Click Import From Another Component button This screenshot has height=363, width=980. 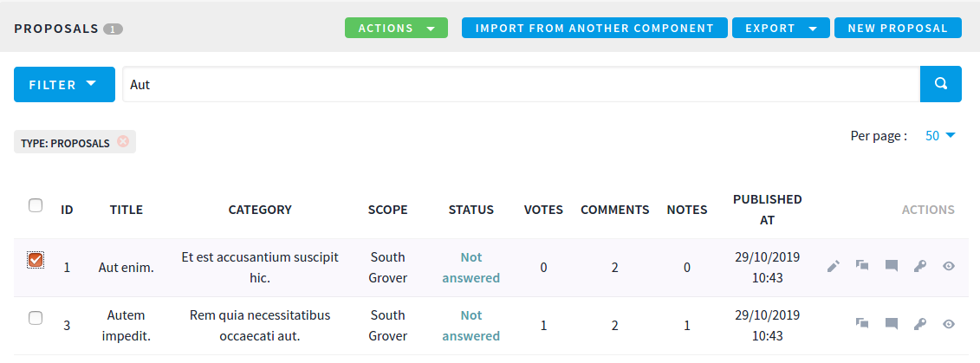(x=594, y=28)
